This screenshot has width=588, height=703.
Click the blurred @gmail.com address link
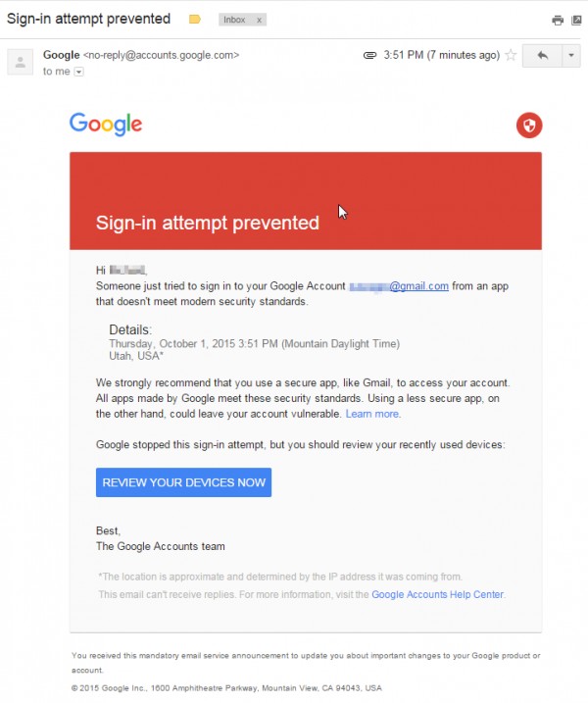click(399, 286)
